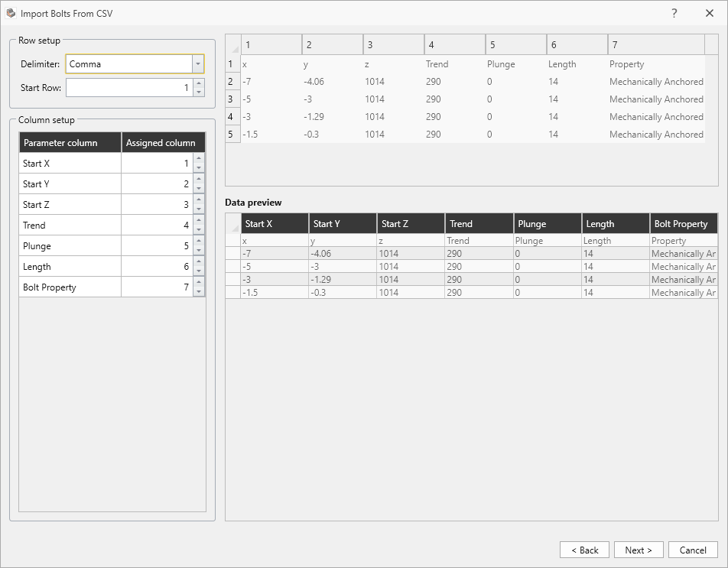The height and width of the screenshot is (568, 728).
Task: Decrease Start Row with down arrow
Action: click(199, 93)
